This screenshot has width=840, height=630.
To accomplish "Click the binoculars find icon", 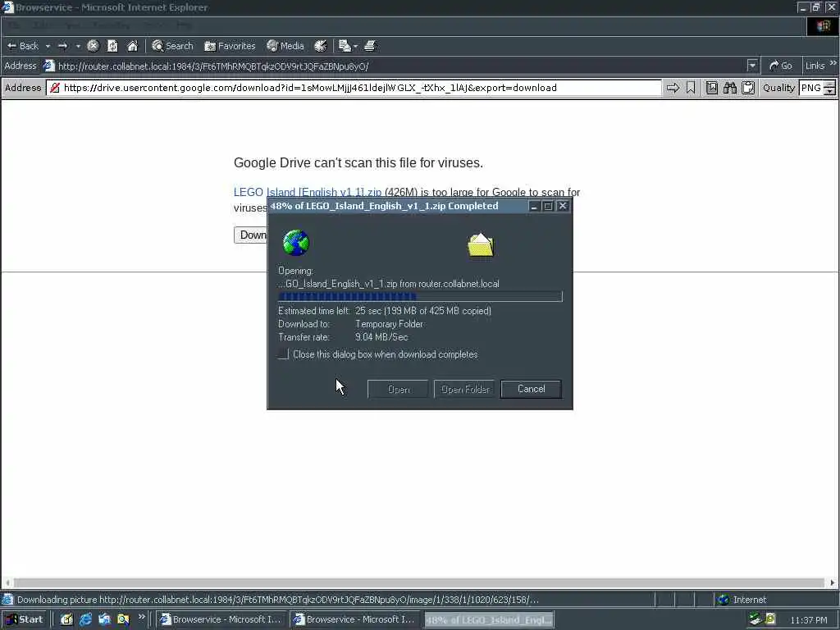I will tap(729, 88).
